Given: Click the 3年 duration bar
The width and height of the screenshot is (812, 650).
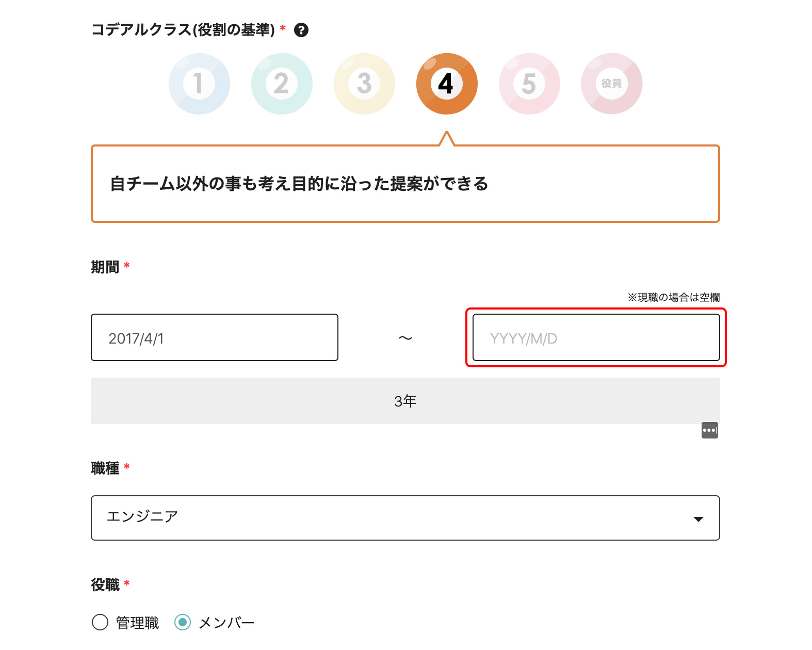Looking at the screenshot, I should point(405,401).
